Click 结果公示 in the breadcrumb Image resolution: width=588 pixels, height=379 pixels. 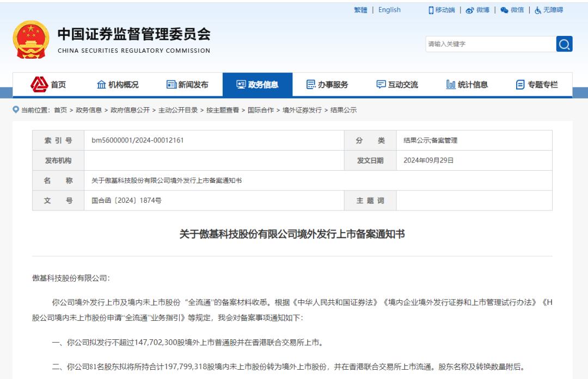pos(344,110)
